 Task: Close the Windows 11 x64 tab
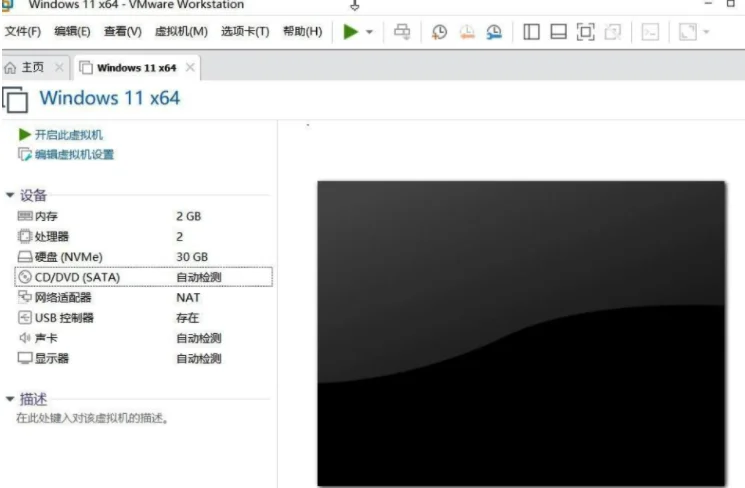pos(190,67)
